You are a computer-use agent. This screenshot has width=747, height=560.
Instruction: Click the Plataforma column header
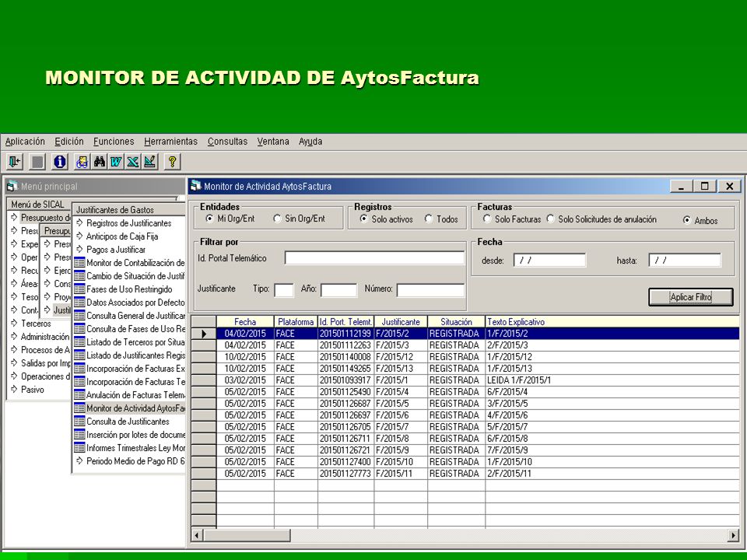tap(296, 322)
